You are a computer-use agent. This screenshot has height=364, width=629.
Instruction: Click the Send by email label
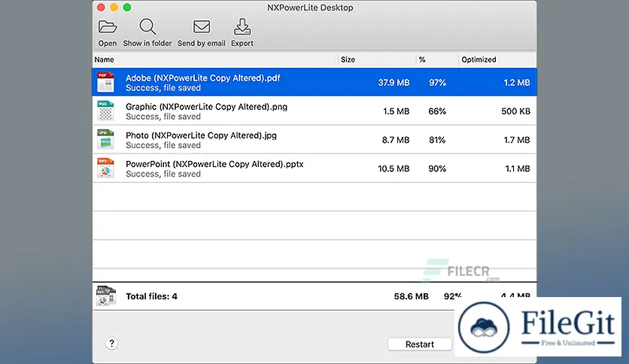coord(202,44)
